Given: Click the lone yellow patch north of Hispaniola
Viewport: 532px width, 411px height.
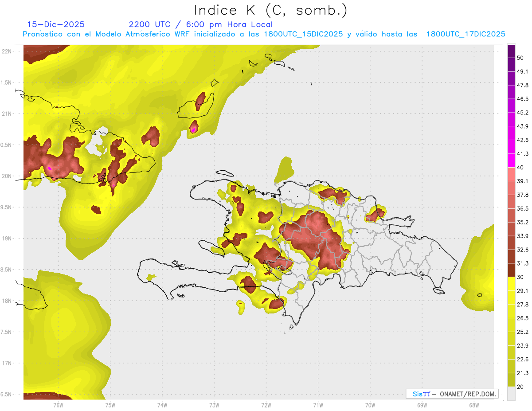Looking at the screenshot, I should [x=284, y=170].
